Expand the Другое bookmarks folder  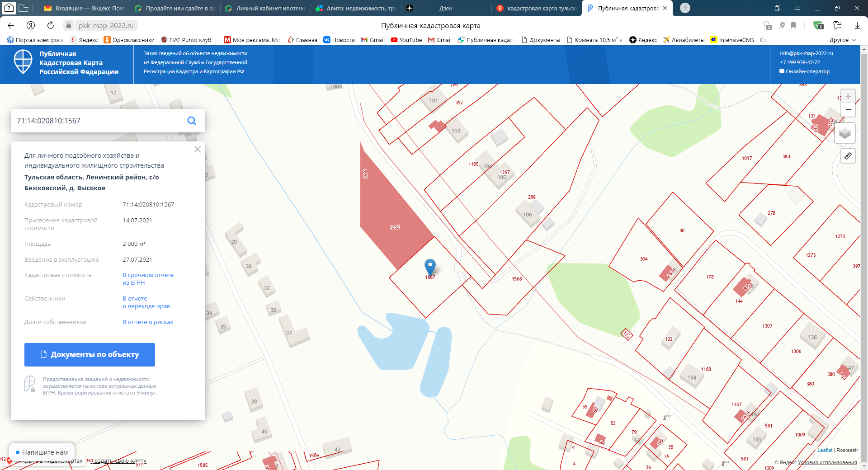point(843,40)
